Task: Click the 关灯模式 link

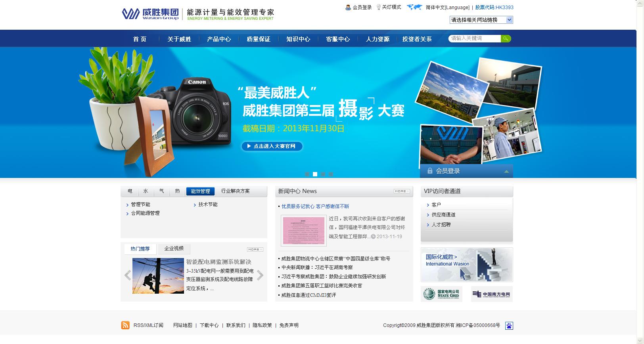Action: 392,7
